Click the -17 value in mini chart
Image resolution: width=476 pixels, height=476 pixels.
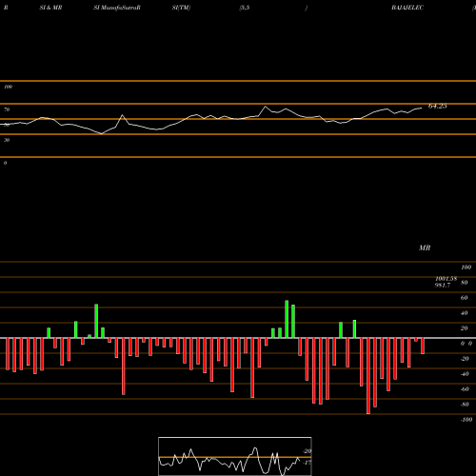(307, 463)
